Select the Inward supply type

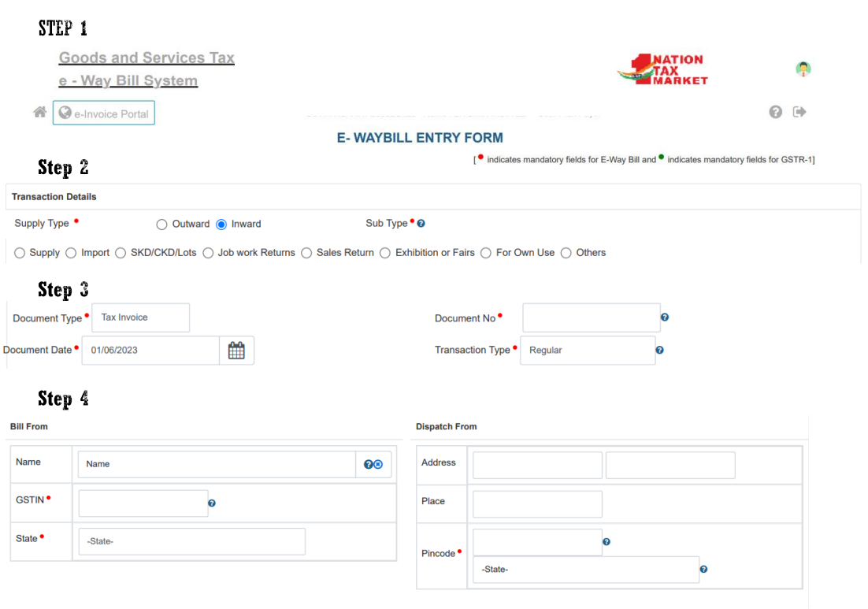[x=221, y=225]
